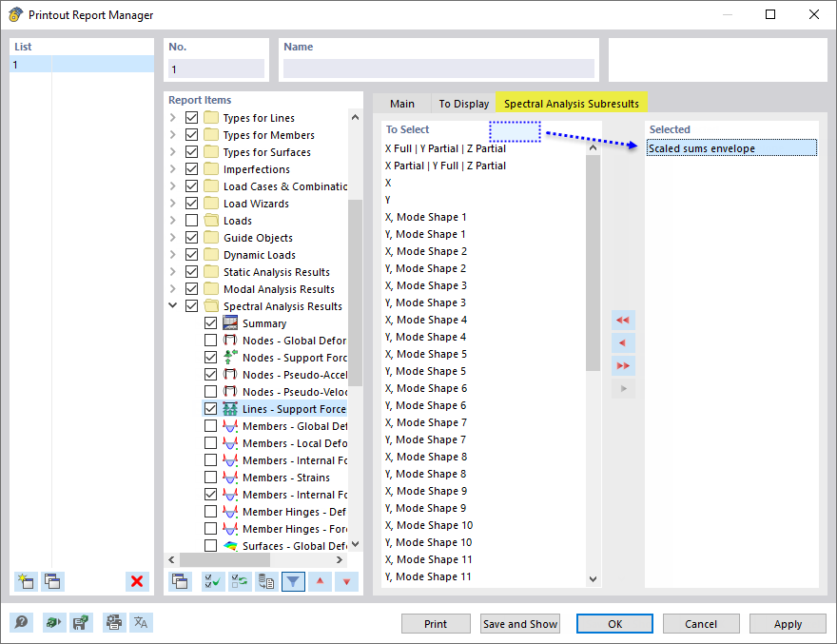Check the Loads checkbox

[191, 220]
